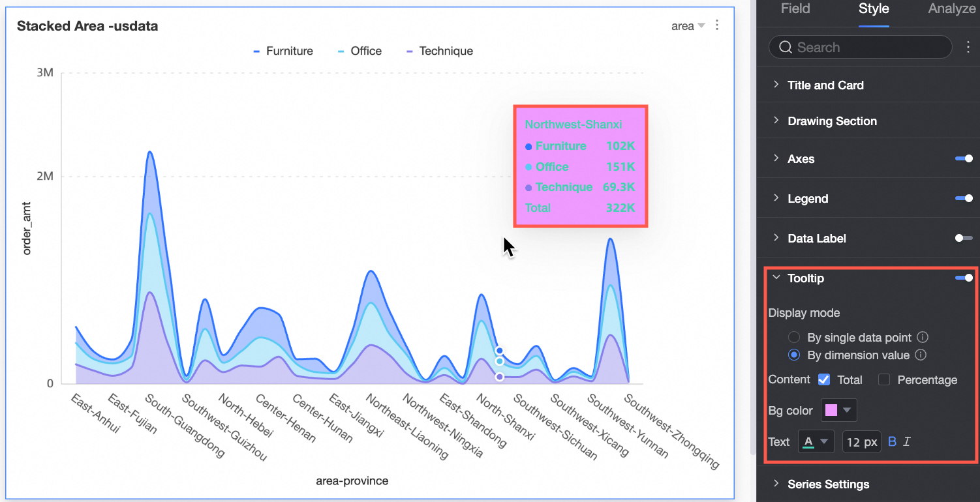The width and height of the screenshot is (980, 502).
Task: Open the style panel's three-dot options menu
Action: pyautogui.click(x=968, y=47)
